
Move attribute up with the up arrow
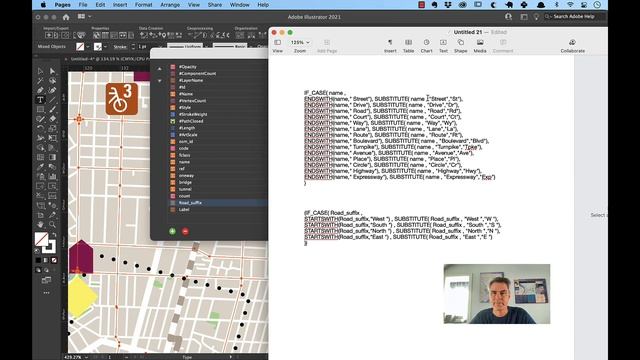tap(160, 69)
